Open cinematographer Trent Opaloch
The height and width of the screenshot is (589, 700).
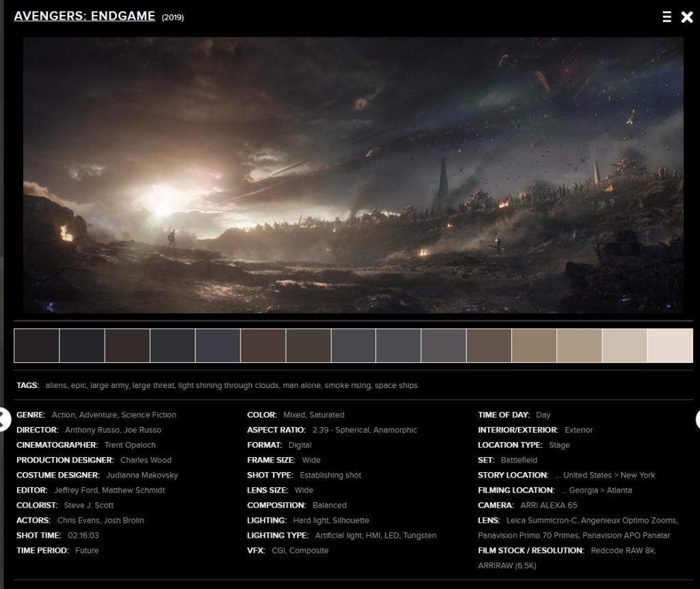click(x=130, y=446)
